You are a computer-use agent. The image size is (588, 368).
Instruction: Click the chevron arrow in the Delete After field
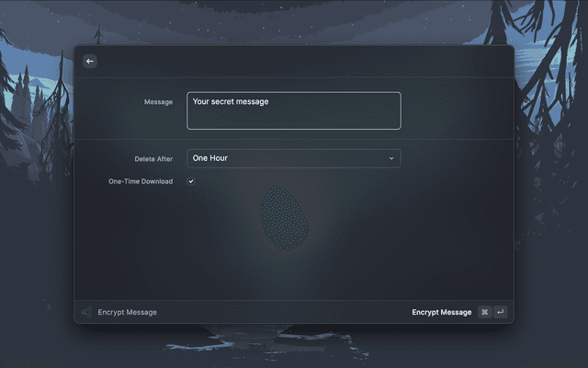[x=390, y=158]
